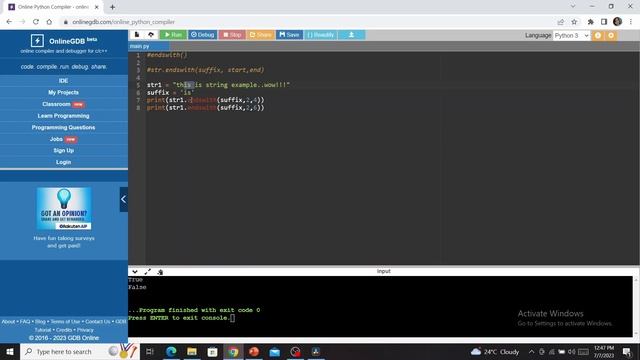Collapse the sidebar with the arrow handle

[x=124, y=199]
